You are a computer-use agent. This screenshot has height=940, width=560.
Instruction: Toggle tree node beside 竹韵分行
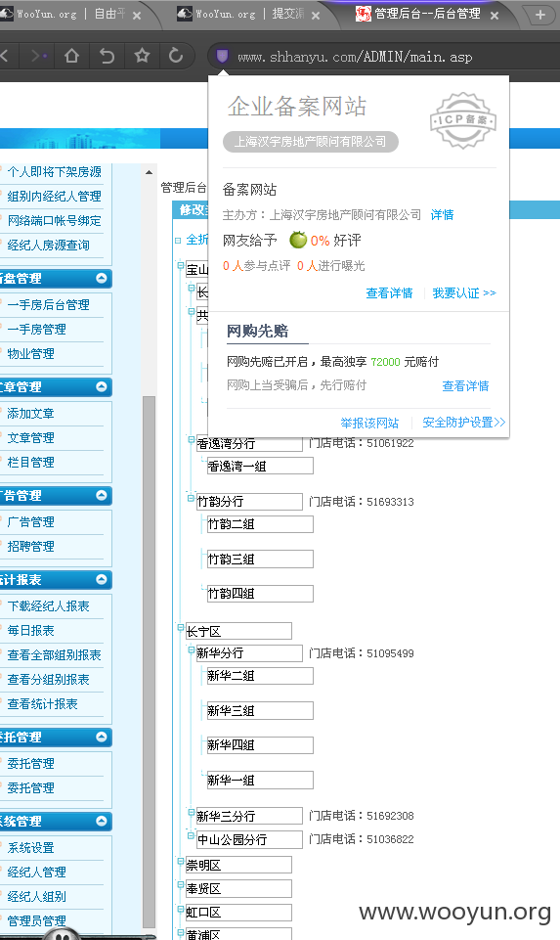pos(191,498)
